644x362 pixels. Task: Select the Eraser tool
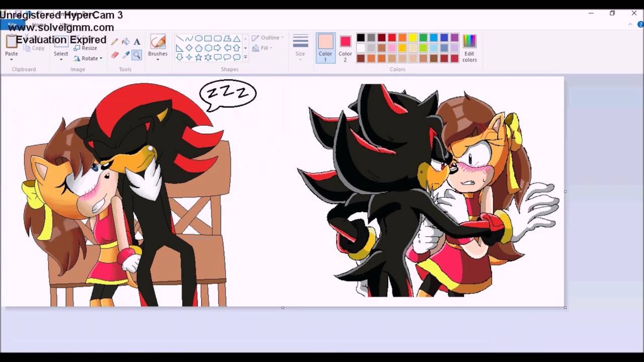click(115, 55)
